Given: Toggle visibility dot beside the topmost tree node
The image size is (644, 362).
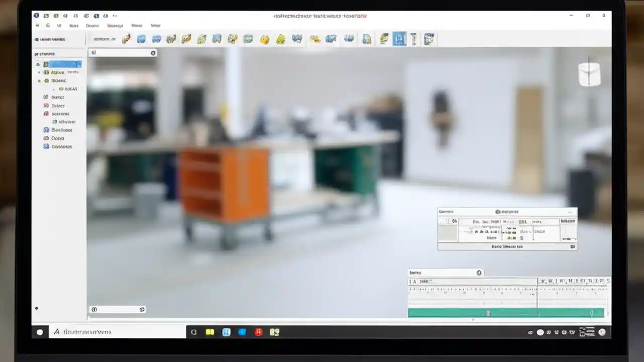Looking at the screenshot, I should click(x=37, y=64).
